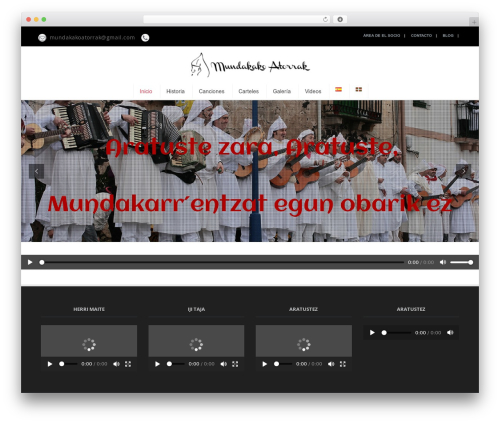Go to next slide with right arrow

click(x=463, y=171)
